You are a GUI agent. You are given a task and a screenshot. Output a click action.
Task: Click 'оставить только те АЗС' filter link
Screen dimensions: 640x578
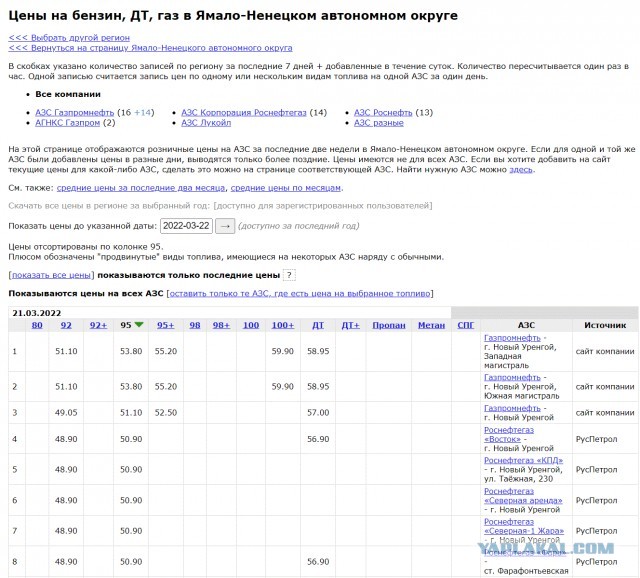coord(300,293)
